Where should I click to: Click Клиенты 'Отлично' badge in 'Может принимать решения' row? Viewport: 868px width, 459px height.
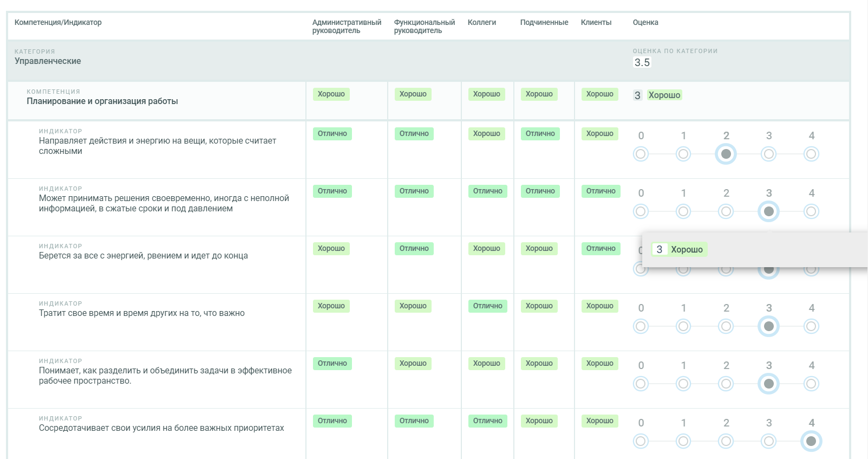(601, 191)
